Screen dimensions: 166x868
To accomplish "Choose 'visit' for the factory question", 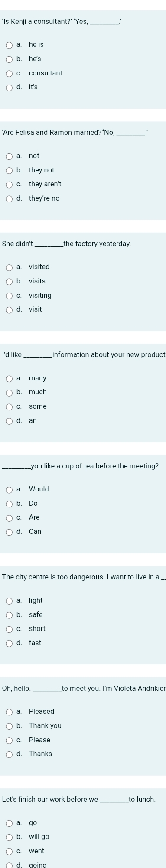I will tap(9, 310).
